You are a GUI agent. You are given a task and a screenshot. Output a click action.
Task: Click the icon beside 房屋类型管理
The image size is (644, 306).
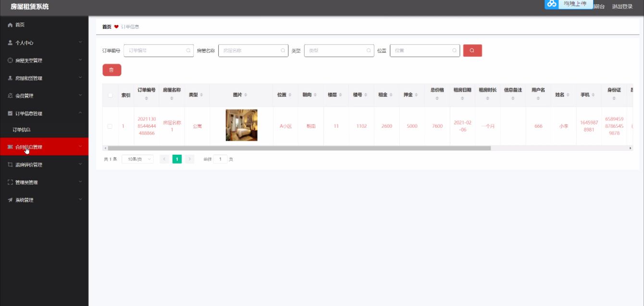[10, 61]
